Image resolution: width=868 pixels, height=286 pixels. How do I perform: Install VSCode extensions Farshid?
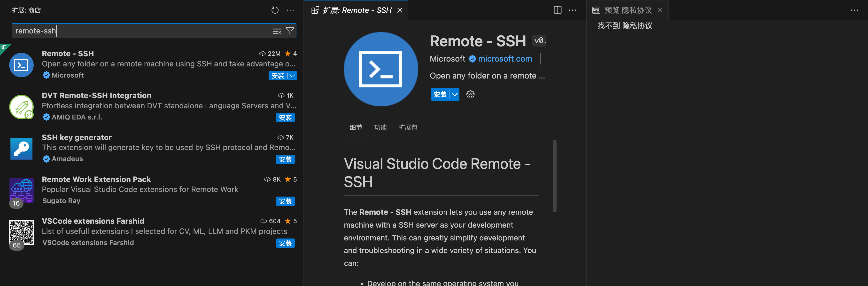(285, 243)
